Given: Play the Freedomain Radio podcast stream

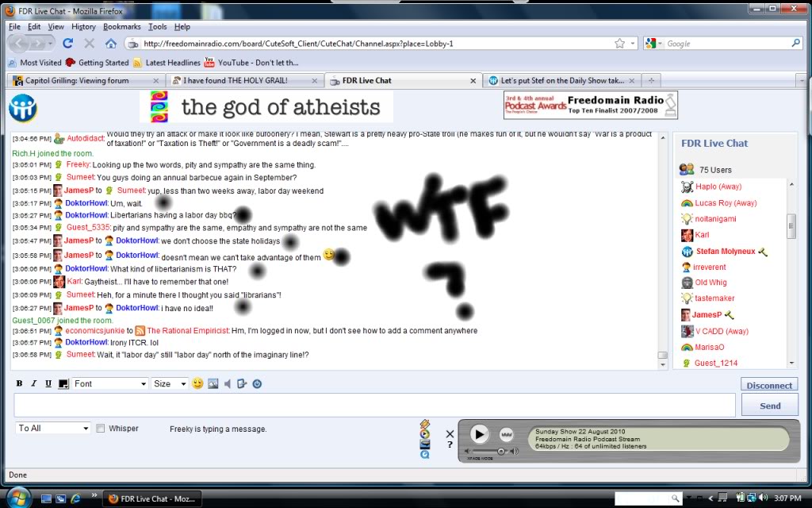Looking at the screenshot, I should 480,434.
